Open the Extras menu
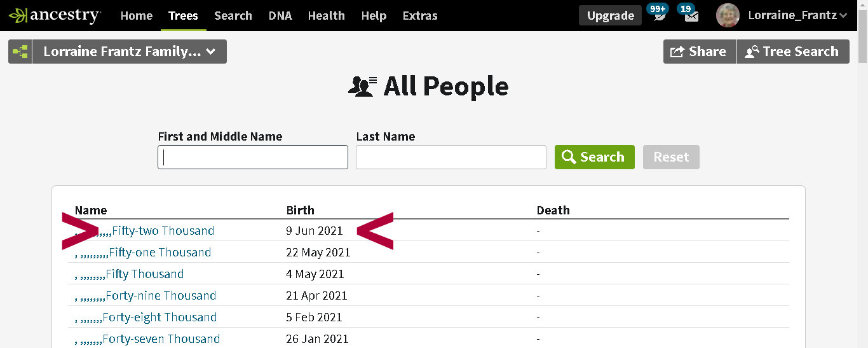This screenshot has width=868, height=348. tap(420, 15)
